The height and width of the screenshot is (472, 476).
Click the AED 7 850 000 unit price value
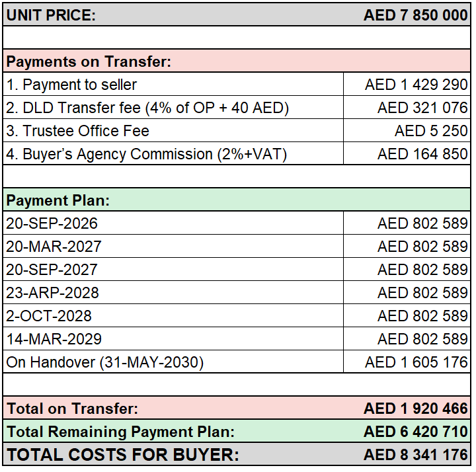(415, 15)
